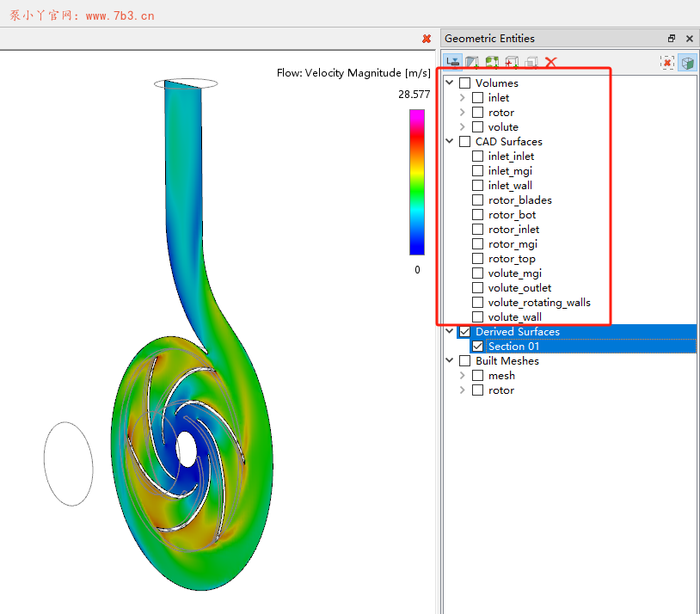700x614 pixels.
Task: Check the rotor_bot surface checkbox
Action: (x=477, y=215)
